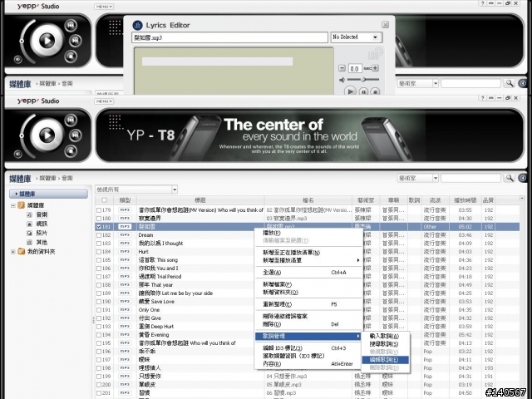Viewport: 532px width, 399px height.
Task: Tick checkbox for track 180
Action: pos(99,218)
